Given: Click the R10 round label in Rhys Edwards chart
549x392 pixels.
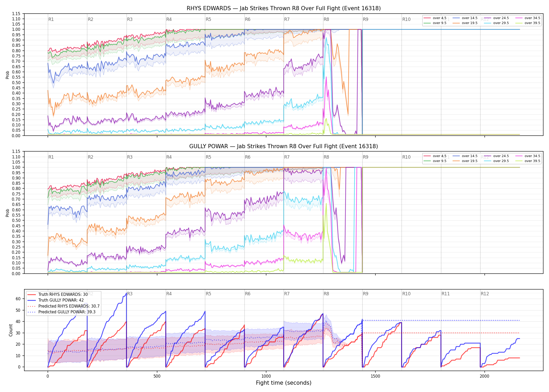Looking at the screenshot, I should pos(406,19).
